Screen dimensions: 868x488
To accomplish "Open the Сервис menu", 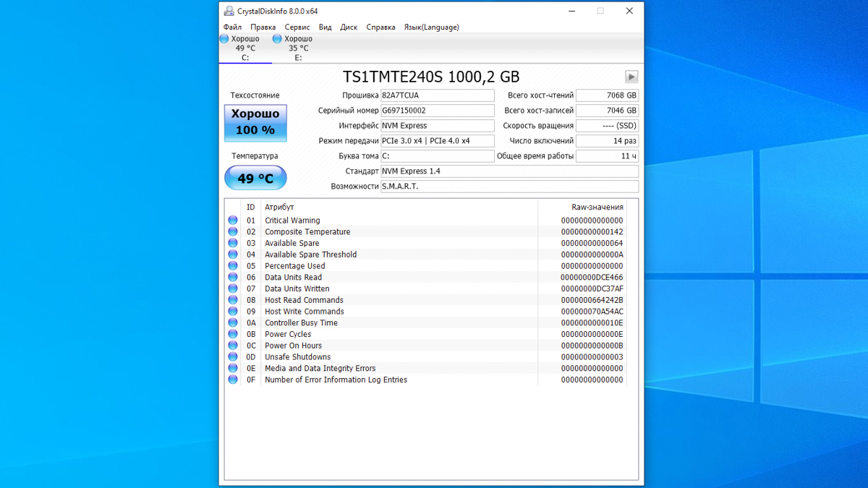I will [x=297, y=27].
